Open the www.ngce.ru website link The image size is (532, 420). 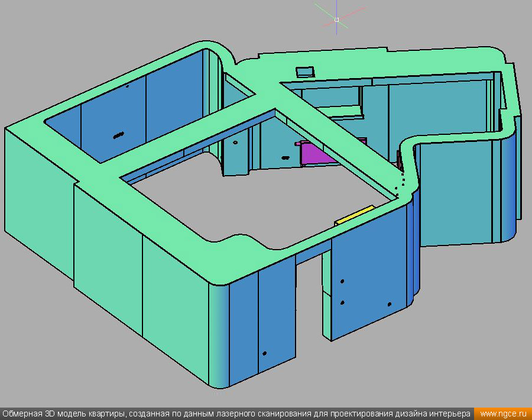click(x=504, y=413)
